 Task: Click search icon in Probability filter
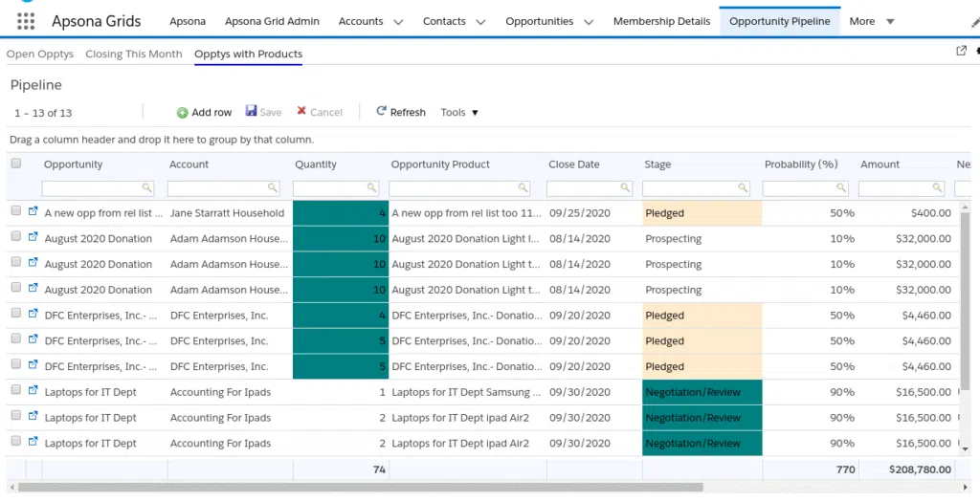(x=841, y=187)
